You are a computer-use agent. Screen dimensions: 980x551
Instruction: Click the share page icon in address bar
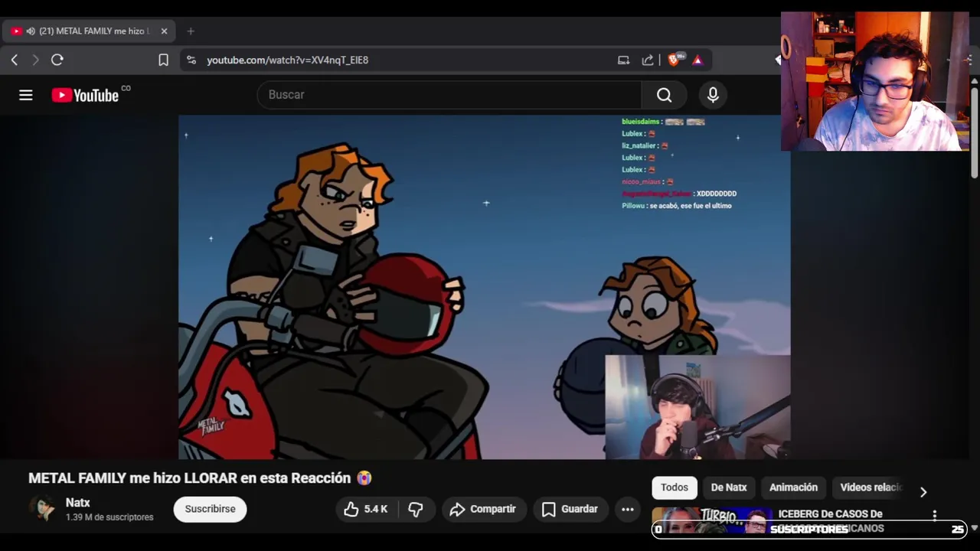648,60
